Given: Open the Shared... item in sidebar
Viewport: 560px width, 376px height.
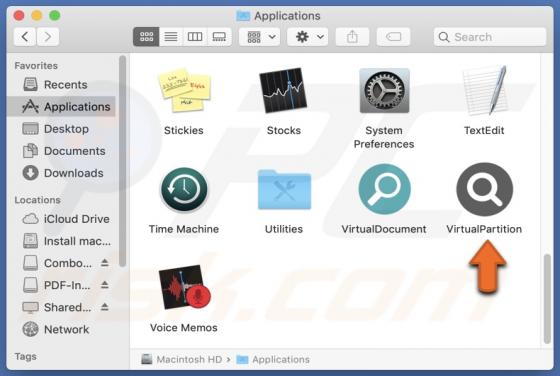Looking at the screenshot, I should tap(57, 307).
